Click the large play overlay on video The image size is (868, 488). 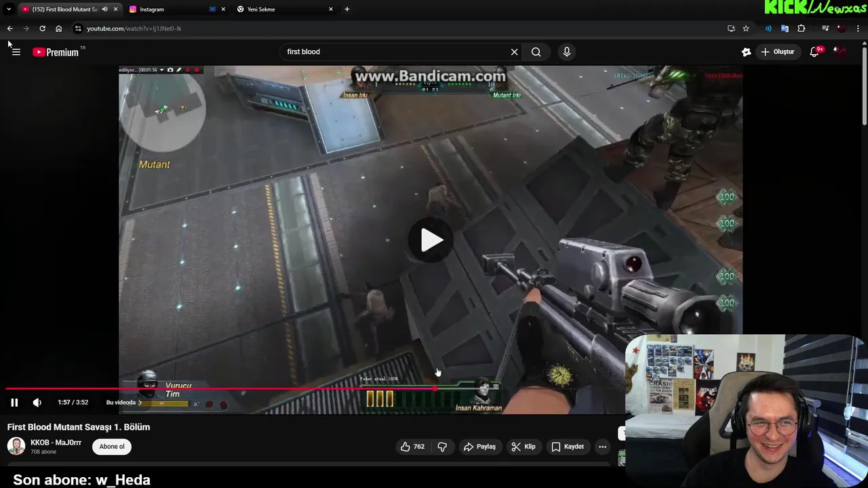click(x=431, y=240)
